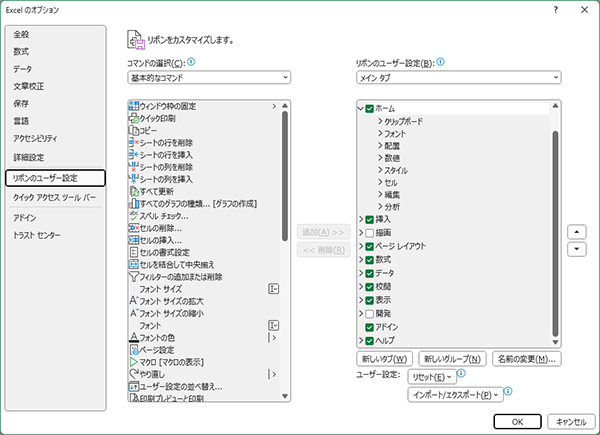This screenshot has height=435, width=600.
Task: Select the Delete Sheet Rows (シートの行を削除) icon
Action: pyautogui.click(x=134, y=143)
